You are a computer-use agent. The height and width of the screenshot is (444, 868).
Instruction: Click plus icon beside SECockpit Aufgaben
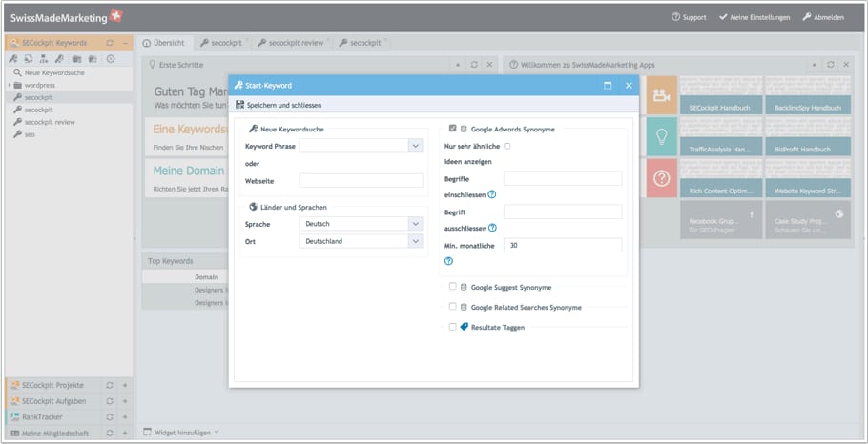[125, 401]
